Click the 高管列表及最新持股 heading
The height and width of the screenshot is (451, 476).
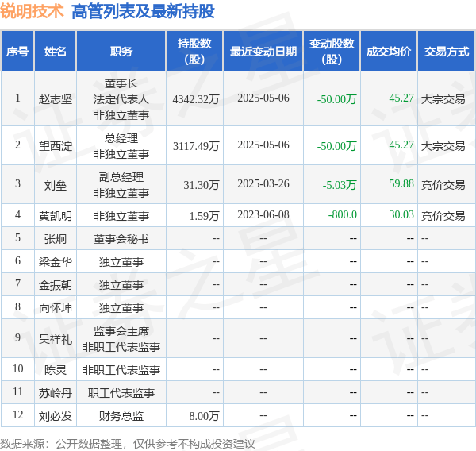pos(143,12)
